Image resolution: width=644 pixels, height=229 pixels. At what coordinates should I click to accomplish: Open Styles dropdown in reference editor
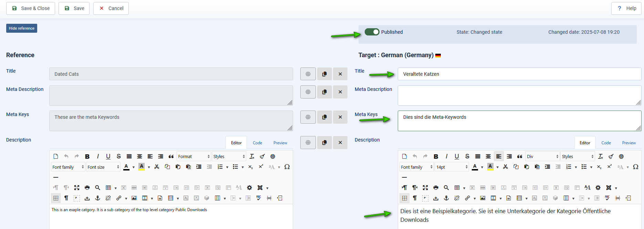tap(229, 156)
